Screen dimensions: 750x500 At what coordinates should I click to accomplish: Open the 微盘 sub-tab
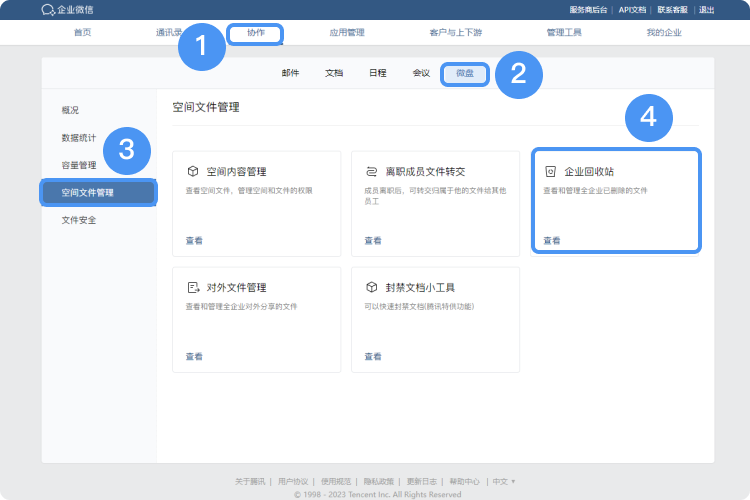click(x=465, y=73)
